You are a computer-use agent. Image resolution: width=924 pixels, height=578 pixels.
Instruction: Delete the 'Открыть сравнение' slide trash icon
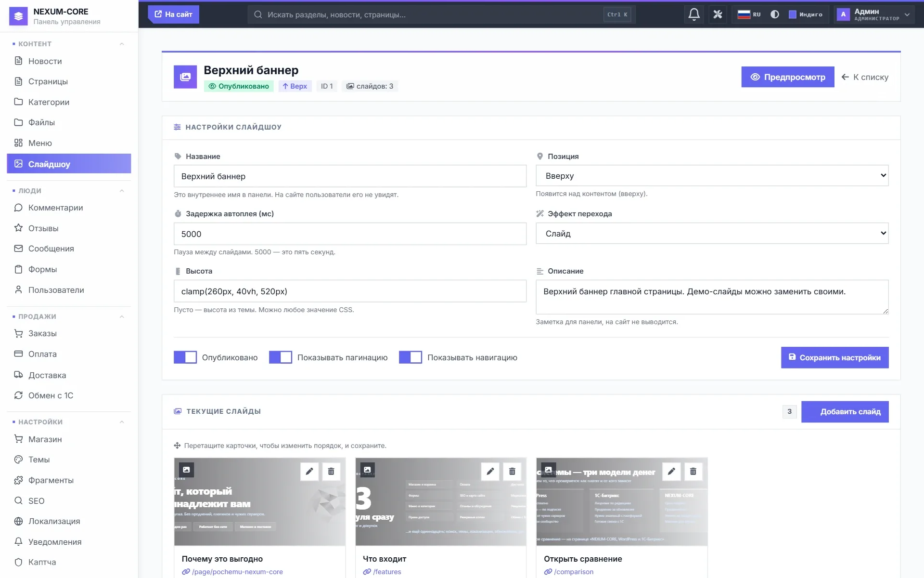click(x=693, y=471)
